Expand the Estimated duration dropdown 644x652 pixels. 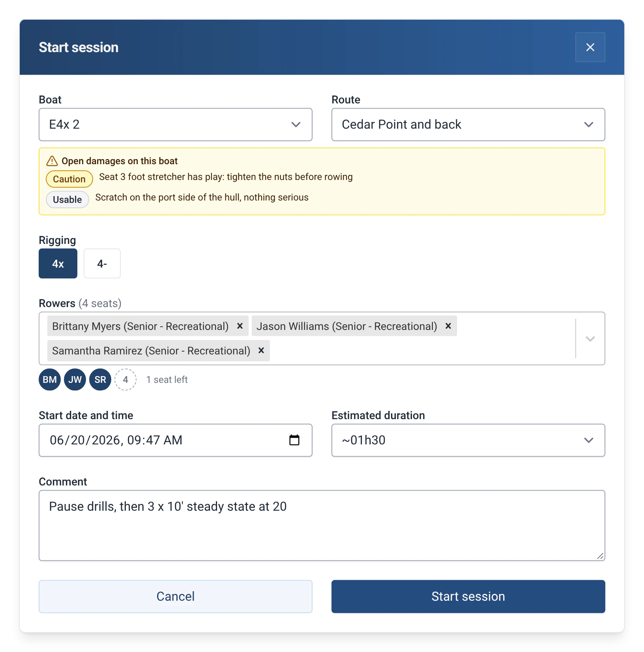468,440
